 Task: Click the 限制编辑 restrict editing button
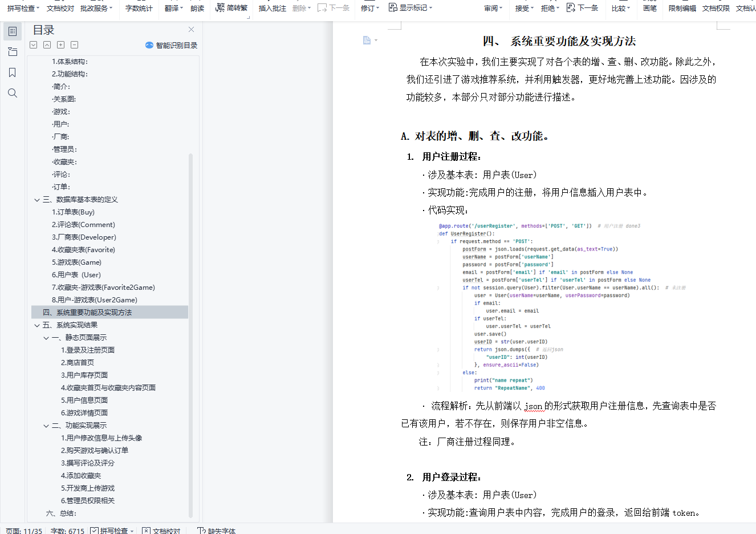[682, 8]
